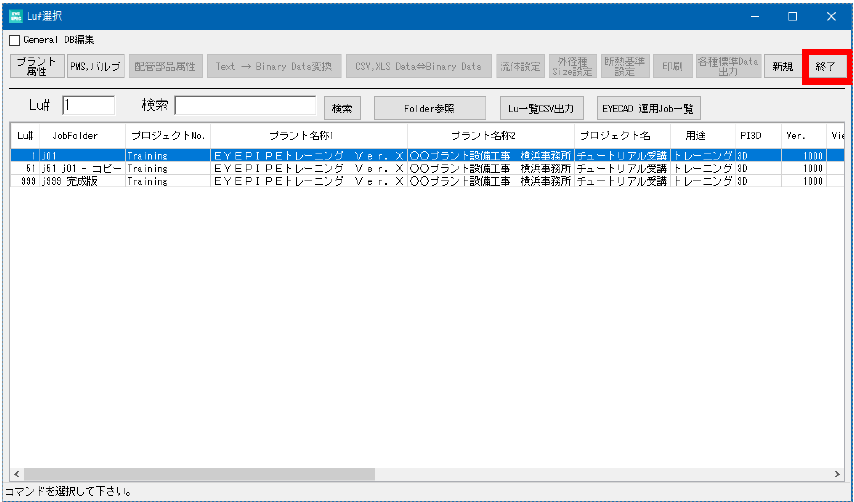Open Folder参照 browse button
This screenshot has height=502, width=854.
point(429,108)
